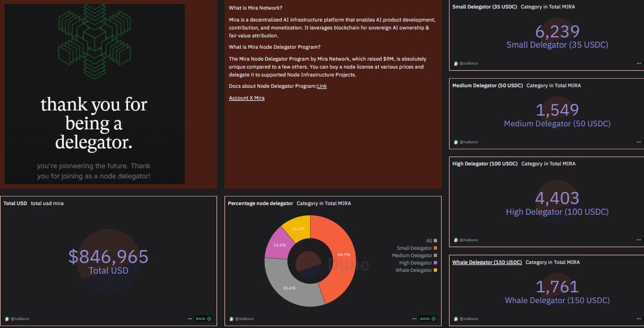
Task: Open options menu of High Delegator widget
Action: tap(638, 240)
